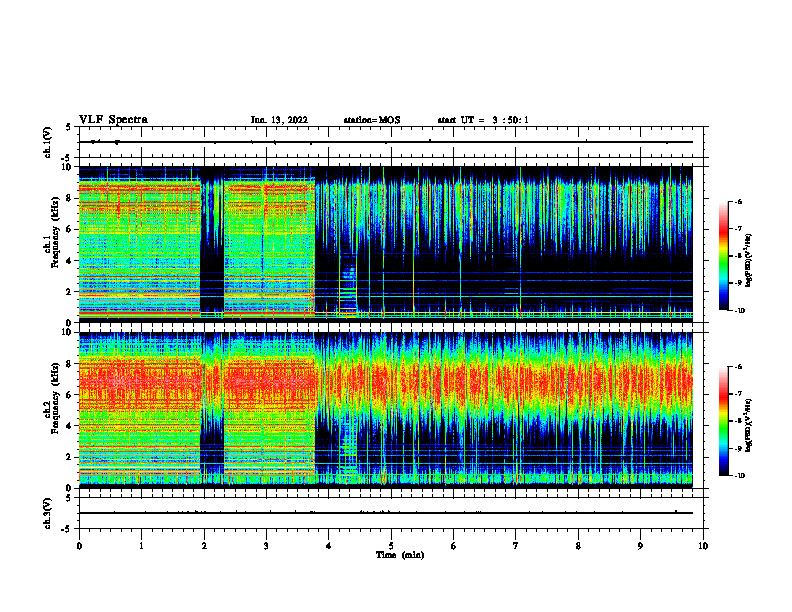Click the "8" tick on the time axis
This screenshot has height=612, width=792.
(578, 546)
